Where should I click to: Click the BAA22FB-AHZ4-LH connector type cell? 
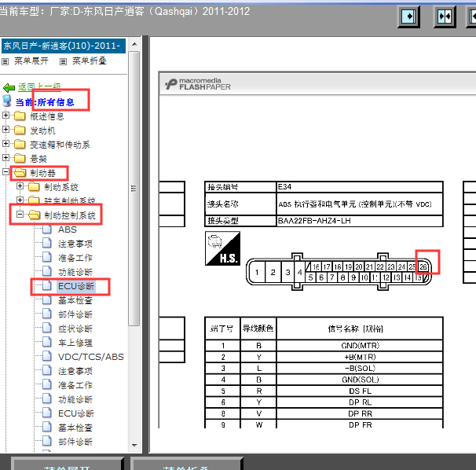(360, 221)
